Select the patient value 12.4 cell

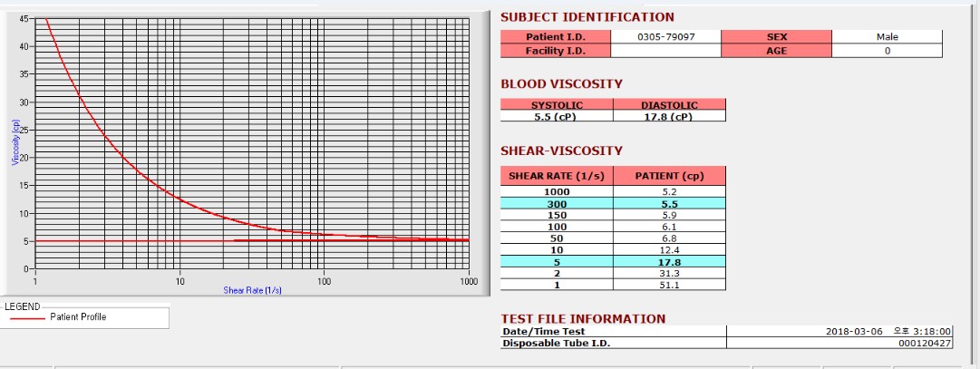(669, 249)
